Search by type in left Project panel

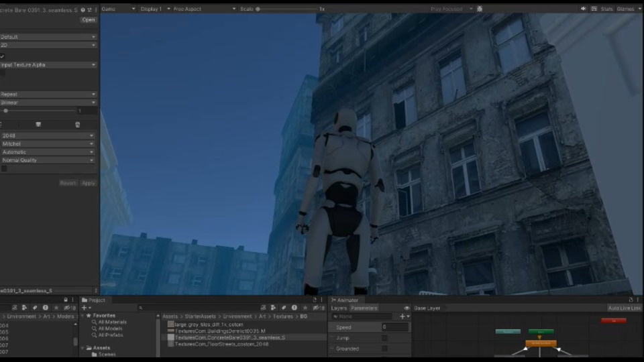[24, 308]
